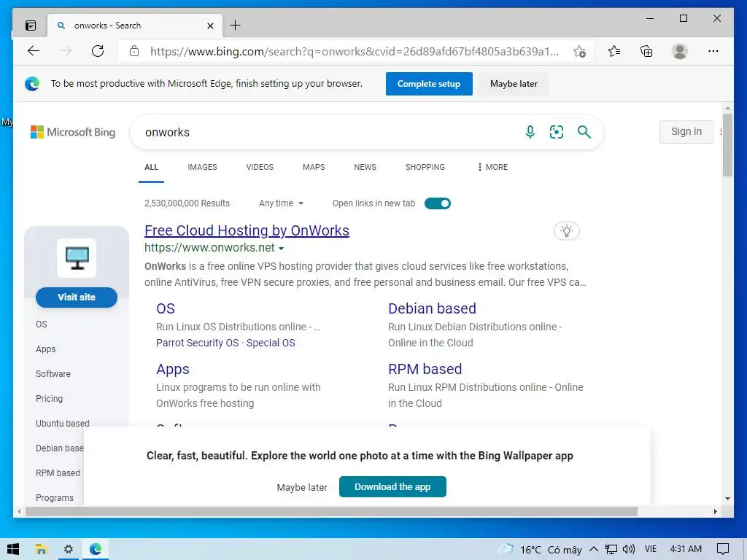
Task: Open Edge Settings and more menu
Action: [x=713, y=51]
